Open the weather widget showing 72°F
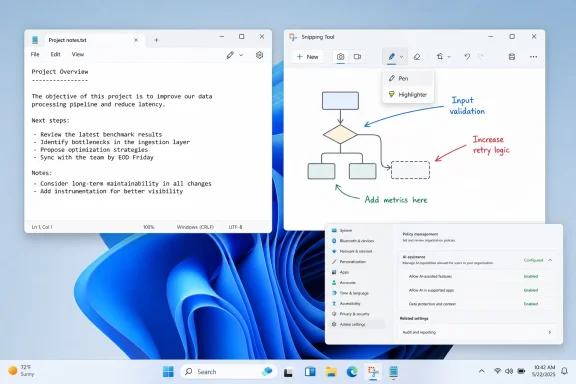Image resolution: width=576 pixels, height=384 pixels. pyautogui.click(x=21, y=371)
